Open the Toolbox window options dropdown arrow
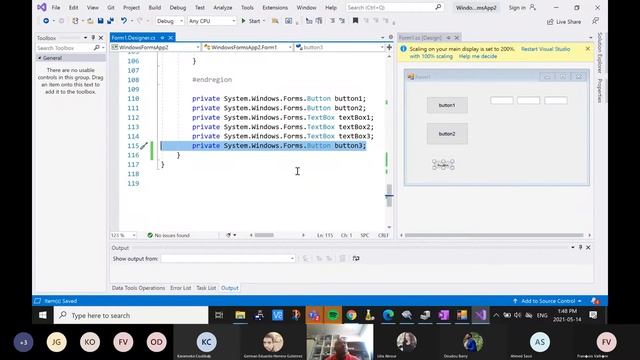 85,38
